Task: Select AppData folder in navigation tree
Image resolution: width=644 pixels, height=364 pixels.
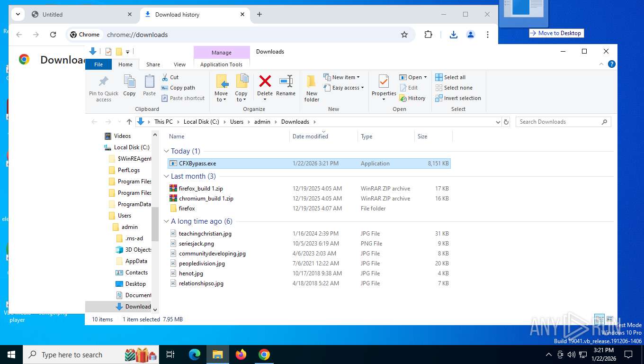Action: [133, 261]
